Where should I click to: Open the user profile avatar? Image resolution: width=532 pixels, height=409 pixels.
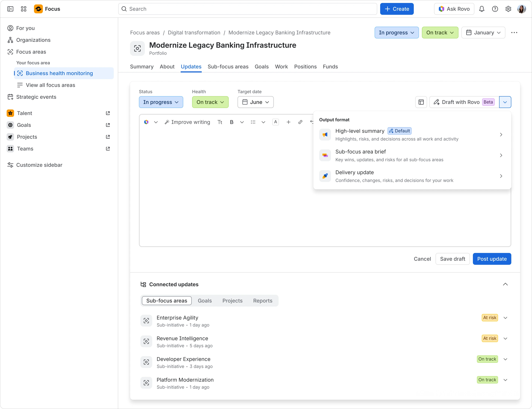coord(521,9)
